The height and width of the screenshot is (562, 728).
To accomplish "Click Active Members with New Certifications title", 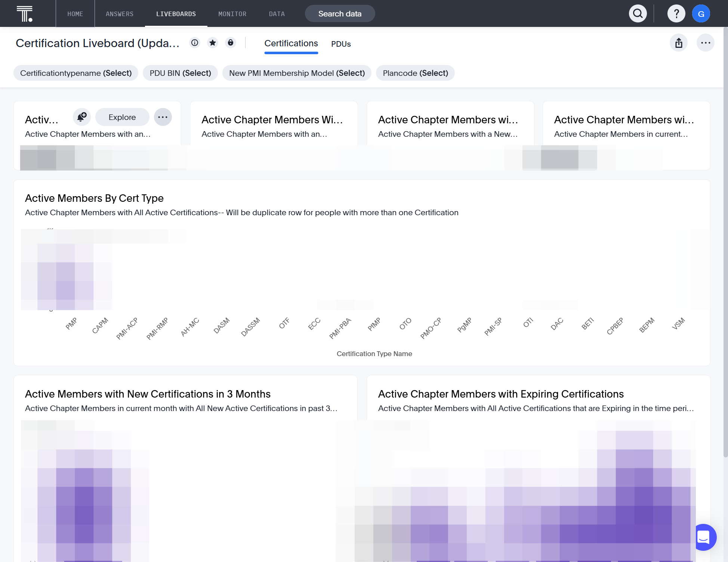I will pyautogui.click(x=148, y=394).
